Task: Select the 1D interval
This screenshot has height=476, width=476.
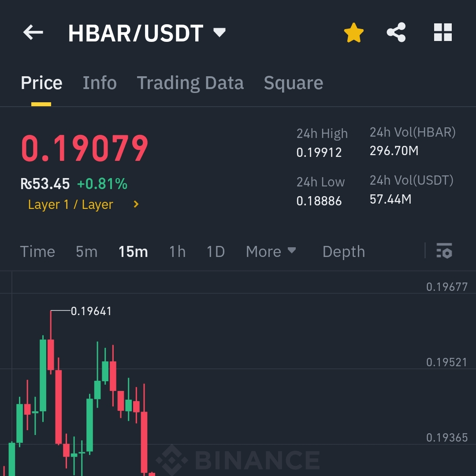Action: point(216,252)
